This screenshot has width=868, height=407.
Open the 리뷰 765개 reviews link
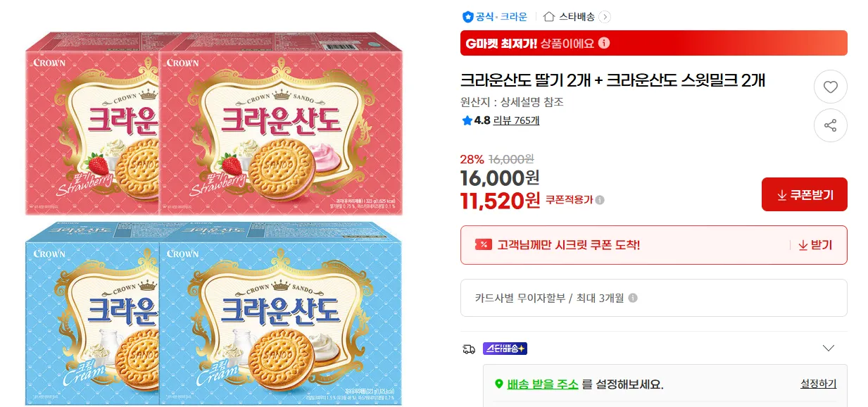516,120
